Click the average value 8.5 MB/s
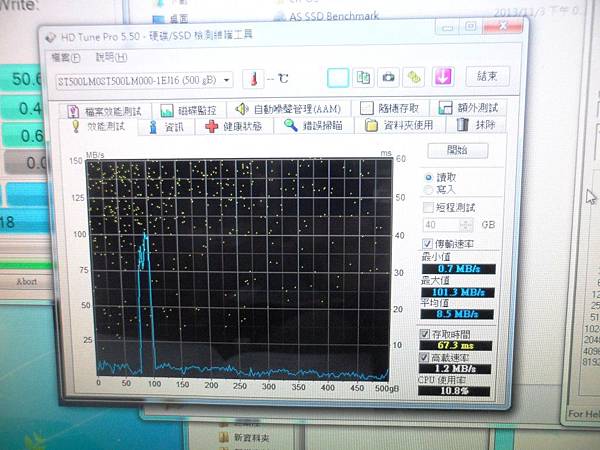600x450 pixels. click(457, 315)
